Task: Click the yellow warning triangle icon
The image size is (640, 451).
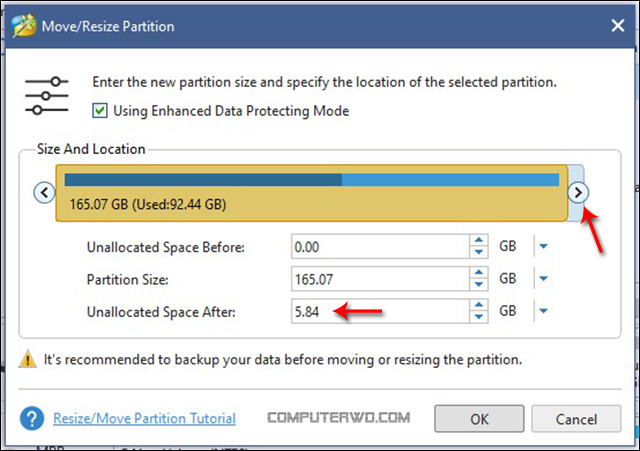Action: coord(28,359)
